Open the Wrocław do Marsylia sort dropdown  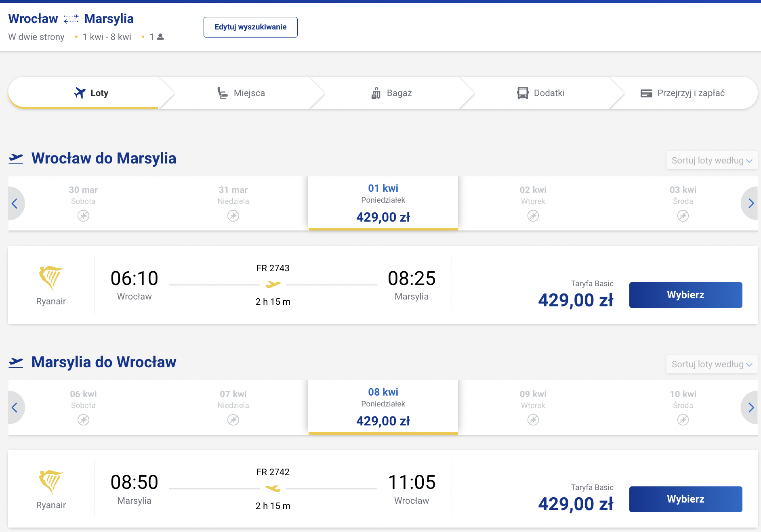[x=712, y=160]
